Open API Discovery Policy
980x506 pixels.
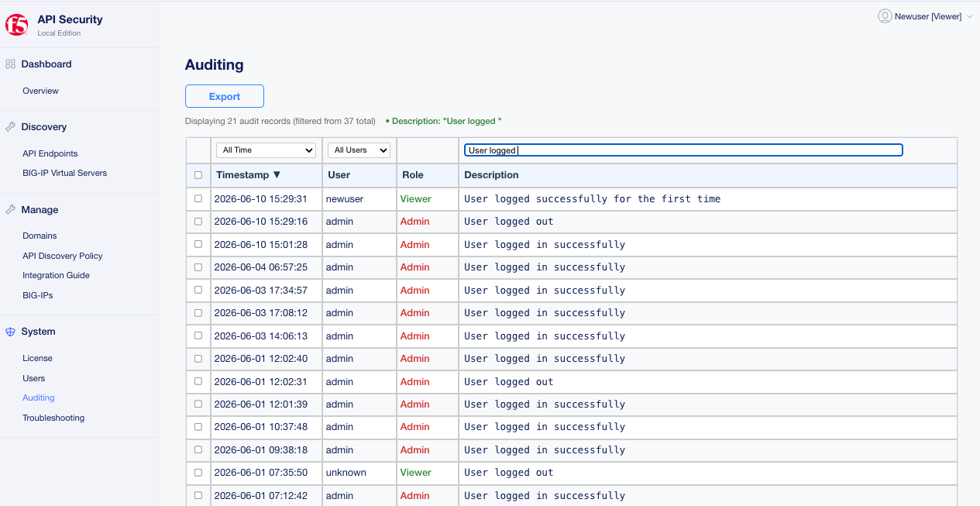[63, 256]
